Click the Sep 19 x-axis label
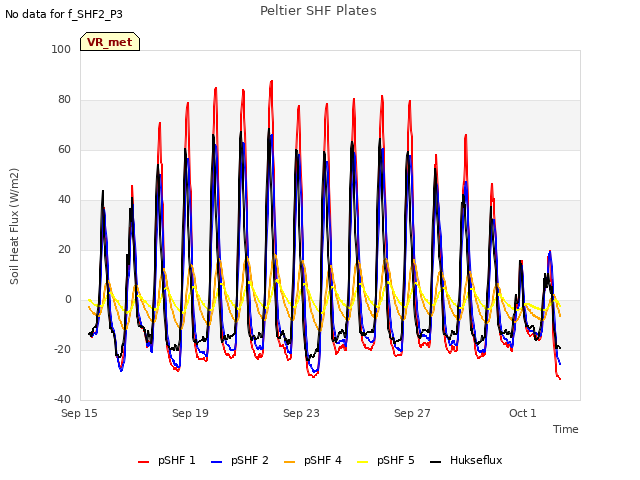Image resolution: width=640 pixels, height=480 pixels. coord(190,413)
